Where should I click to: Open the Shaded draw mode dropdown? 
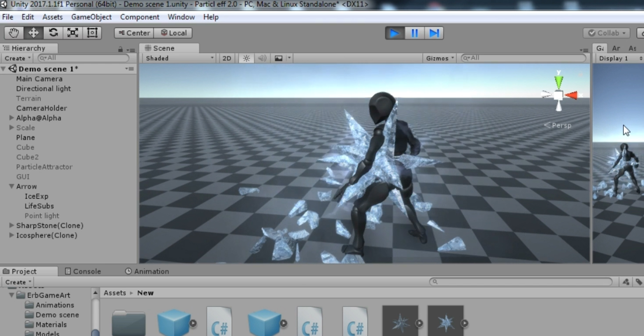pos(180,58)
